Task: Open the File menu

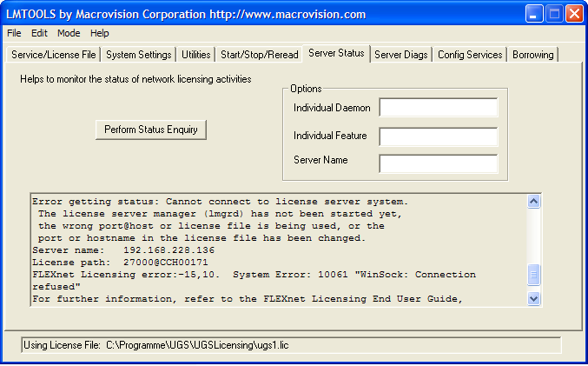Action: tap(14, 33)
